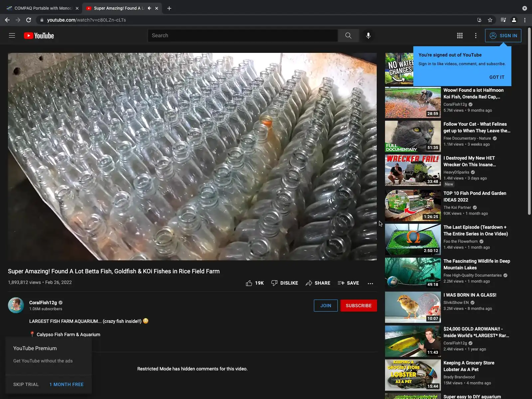
Task: Open YouTube settings three-dot menu
Action: (476, 36)
